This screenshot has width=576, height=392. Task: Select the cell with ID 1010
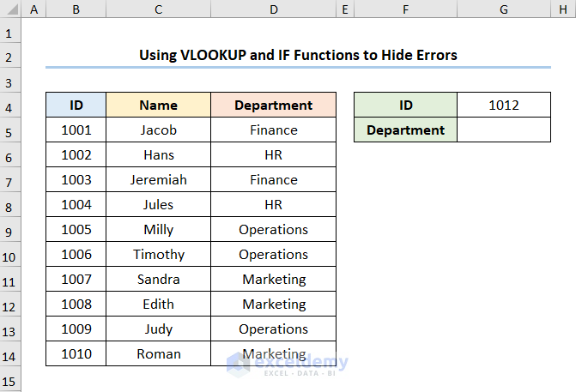pyautogui.click(x=76, y=354)
